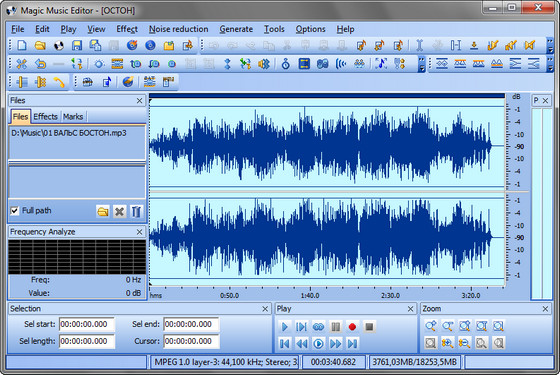Close the Frequency Analyze panel
Screen dimensions: 560x375
139,232
